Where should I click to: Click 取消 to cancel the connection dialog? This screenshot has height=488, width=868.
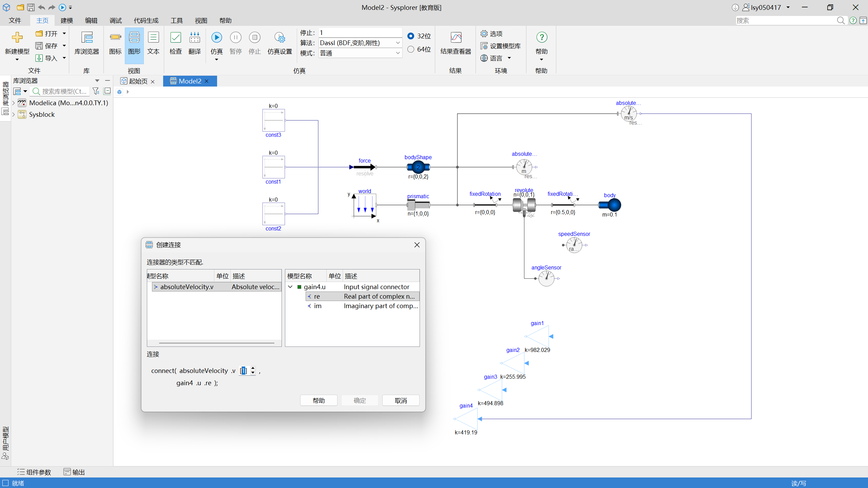click(401, 400)
